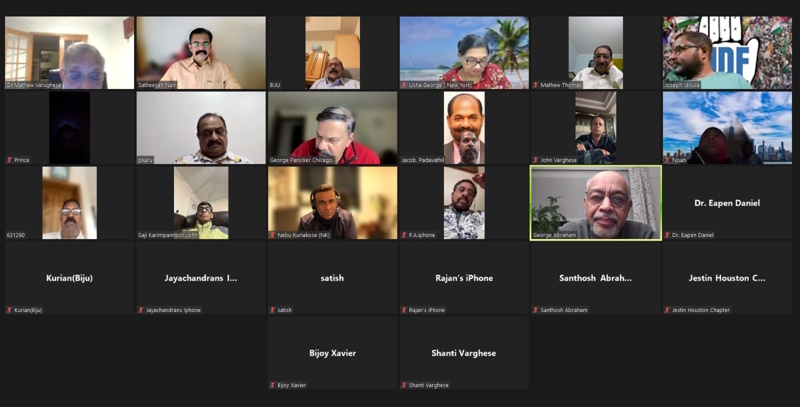The width and height of the screenshot is (800, 407).
Task: Select George Panicker Chicago video tile
Action: [x=332, y=127]
